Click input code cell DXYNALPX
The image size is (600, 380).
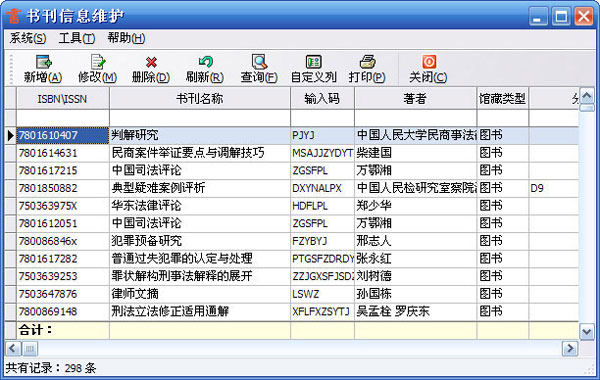pos(322,188)
